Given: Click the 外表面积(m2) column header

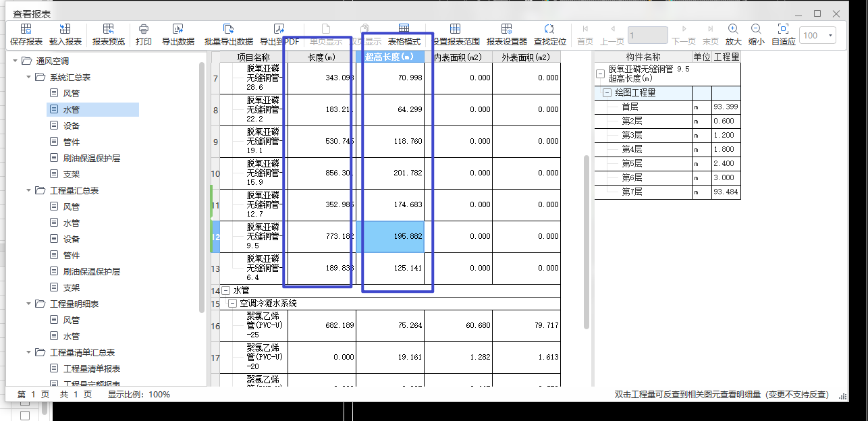Looking at the screenshot, I should coord(526,57).
